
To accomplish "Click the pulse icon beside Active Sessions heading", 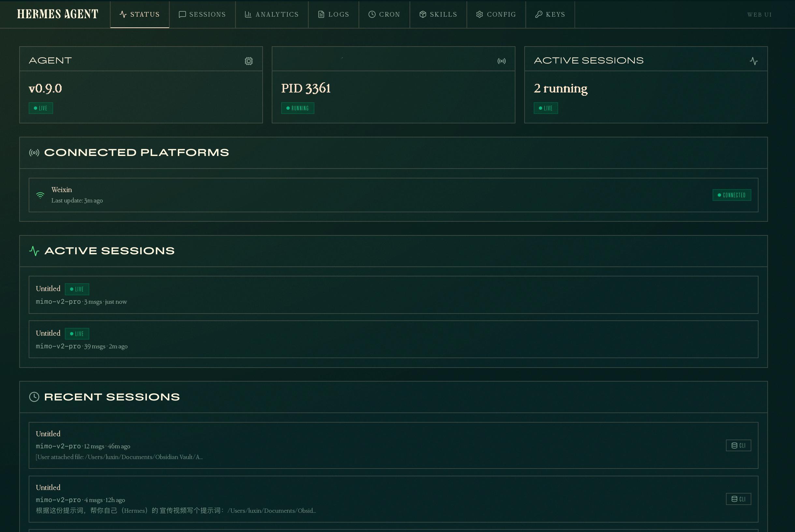I will click(34, 251).
